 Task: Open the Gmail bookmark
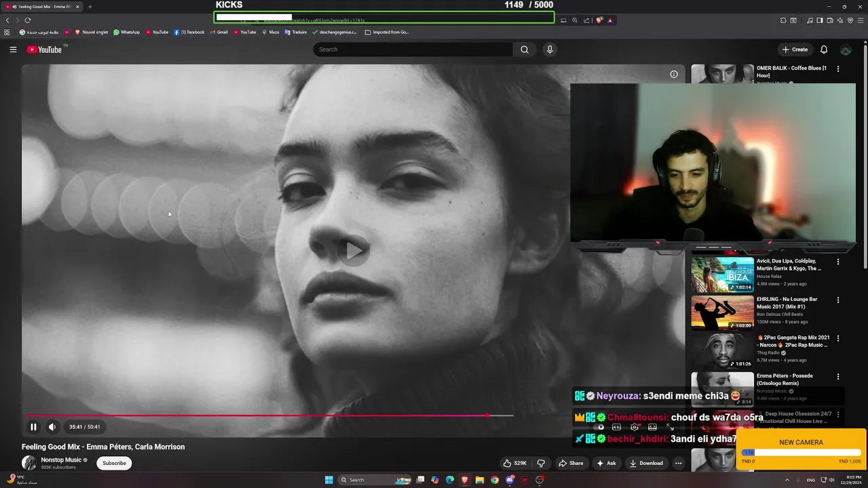point(218,32)
